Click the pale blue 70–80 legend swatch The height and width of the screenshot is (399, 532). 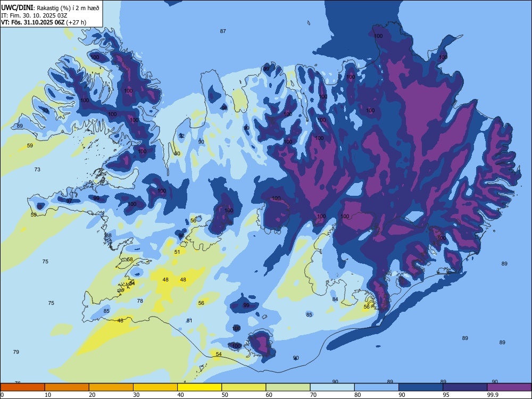coord(332,387)
